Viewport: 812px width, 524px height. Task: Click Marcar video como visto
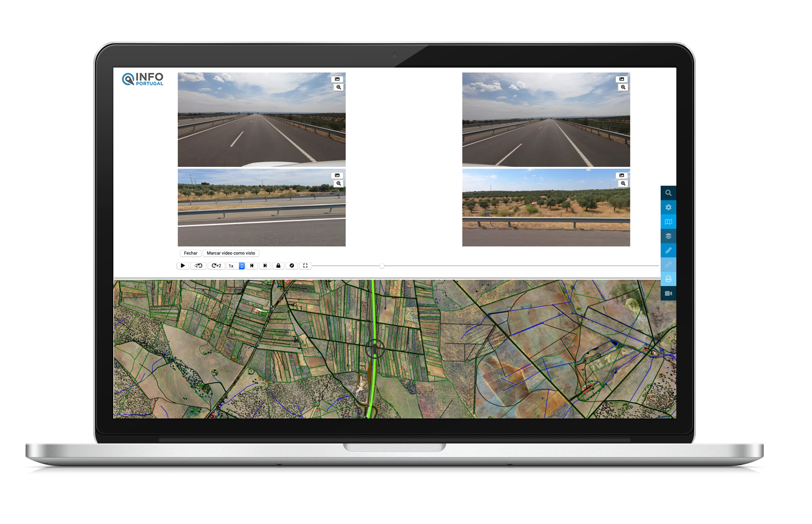(231, 253)
